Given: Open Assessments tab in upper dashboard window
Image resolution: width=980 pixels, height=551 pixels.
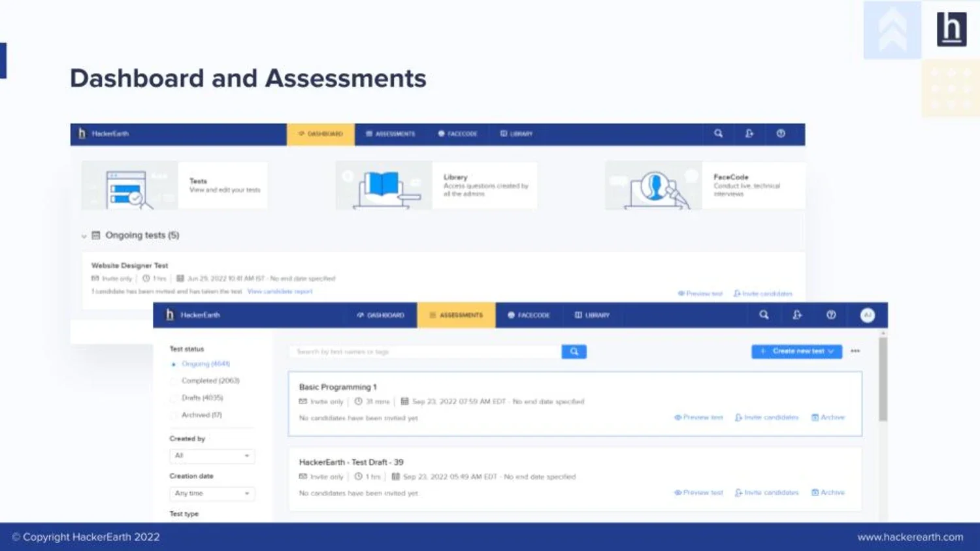Looking at the screenshot, I should 390,134.
